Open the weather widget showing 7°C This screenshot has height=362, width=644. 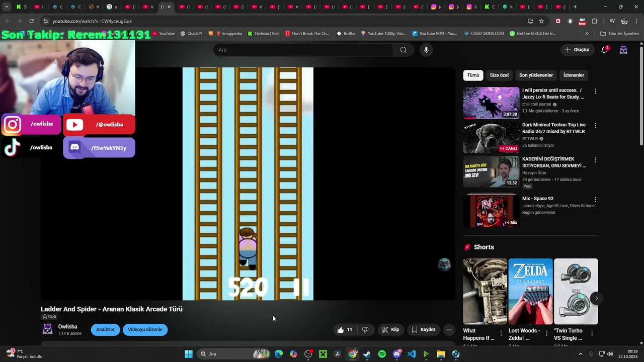click(24, 354)
